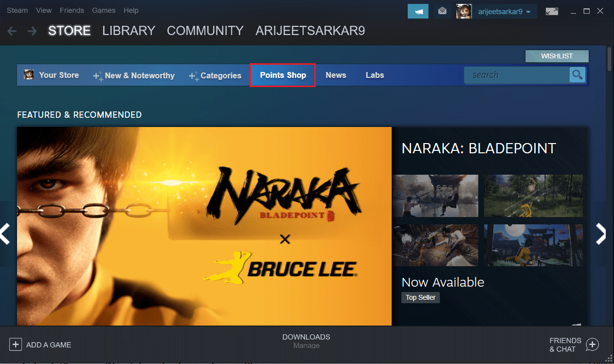Viewport: 614px width, 364px height.
Task: Click the WISHLIST button
Action: pyautogui.click(x=557, y=56)
